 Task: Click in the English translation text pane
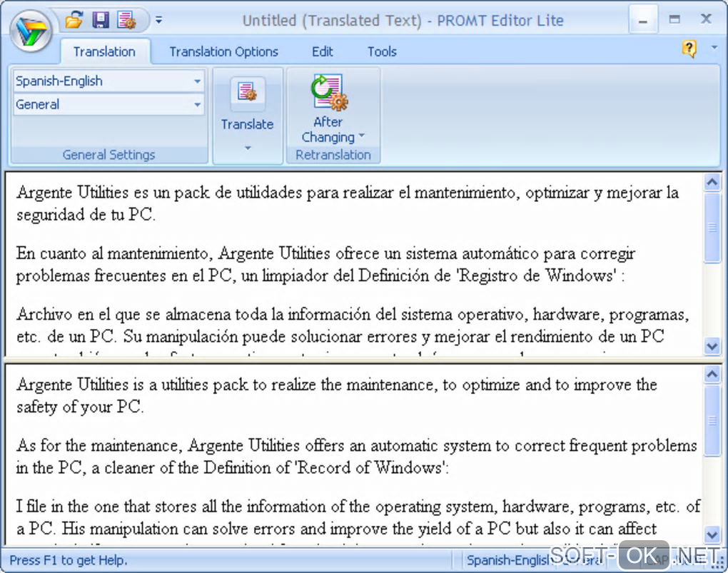pos(354,455)
